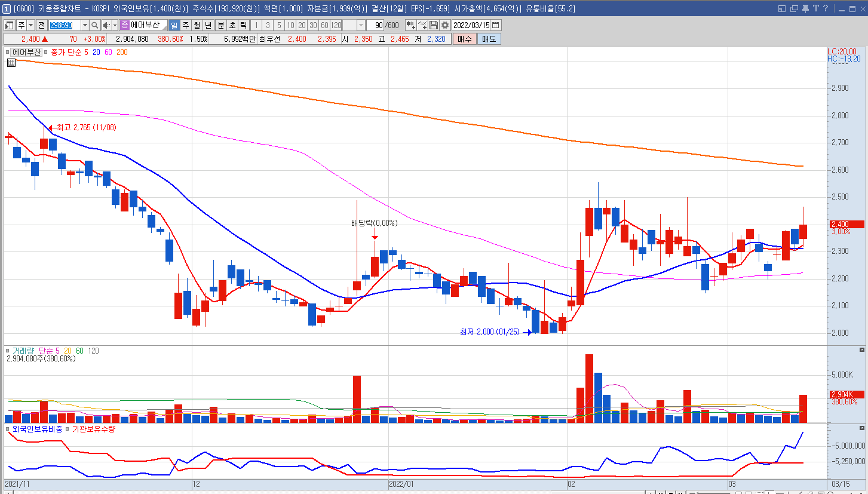This screenshot has height=494, width=868.
Task: Toggle the 주 button at toolbar start
Action: coord(21,25)
